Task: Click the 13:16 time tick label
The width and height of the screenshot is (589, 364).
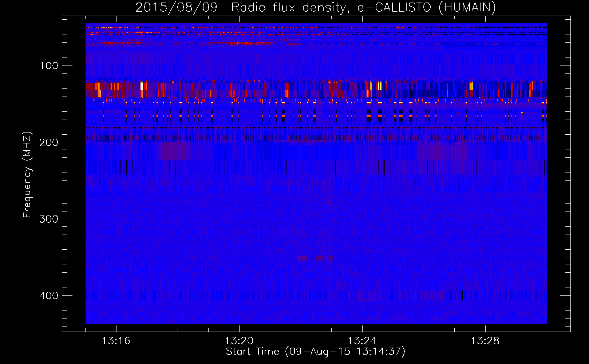Action: (x=116, y=341)
